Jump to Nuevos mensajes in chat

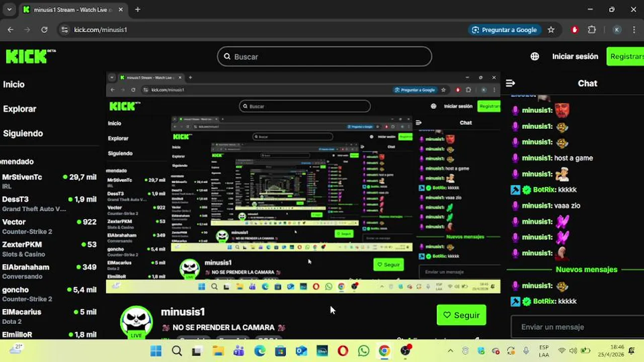586,269
